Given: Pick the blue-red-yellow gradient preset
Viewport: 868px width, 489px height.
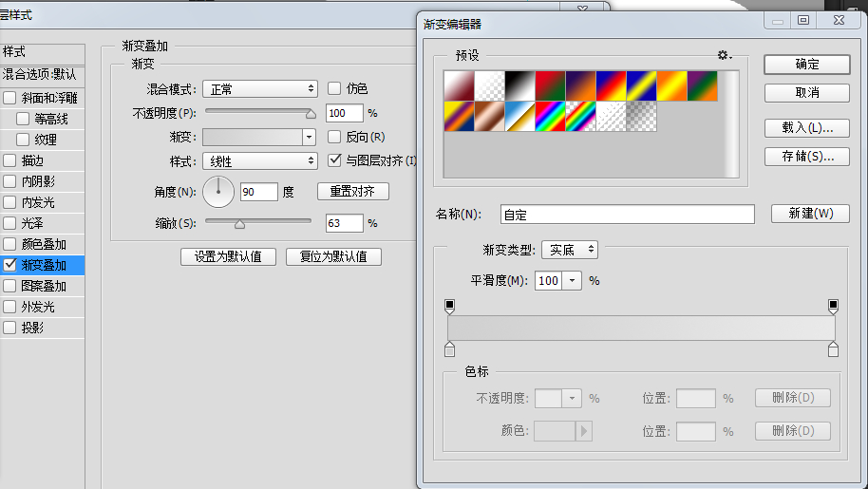Looking at the screenshot, I should pyautogui.click(x=612, y=85).
